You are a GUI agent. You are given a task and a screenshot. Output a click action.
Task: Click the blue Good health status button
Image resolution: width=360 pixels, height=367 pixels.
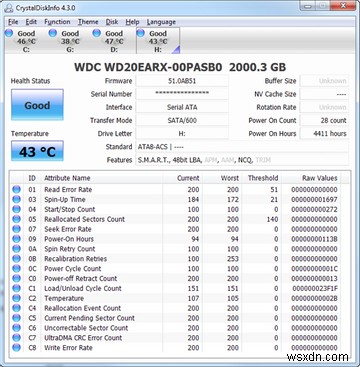pyautogui.click(x=37, y=105)
